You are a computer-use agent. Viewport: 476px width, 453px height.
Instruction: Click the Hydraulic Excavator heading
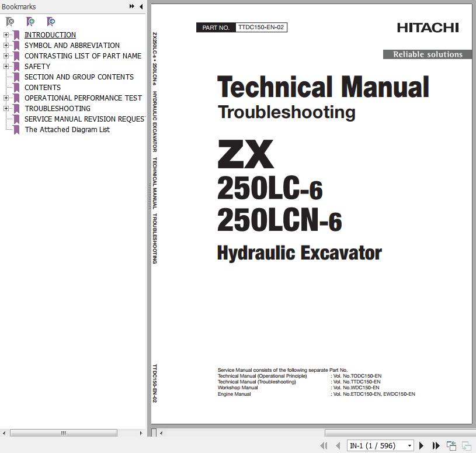(299, 253)
